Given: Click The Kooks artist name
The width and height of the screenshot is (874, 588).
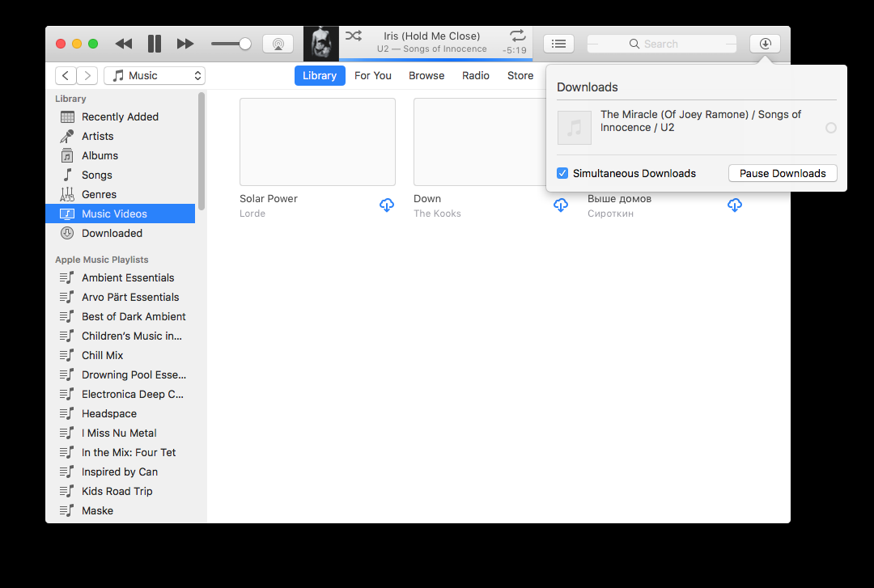Looking at the screenshot, I should pyautogui.click(x=437, y=214).
